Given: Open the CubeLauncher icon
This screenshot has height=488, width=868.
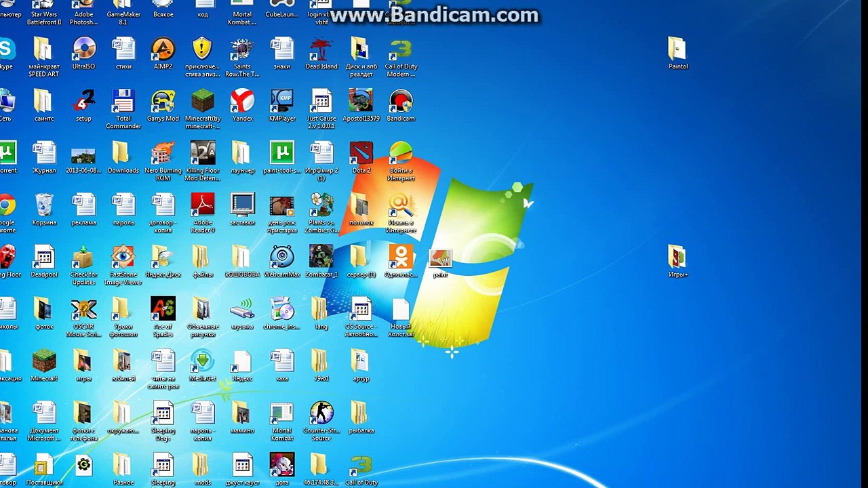Looking at the screenshot, I should tap(282, 9).
